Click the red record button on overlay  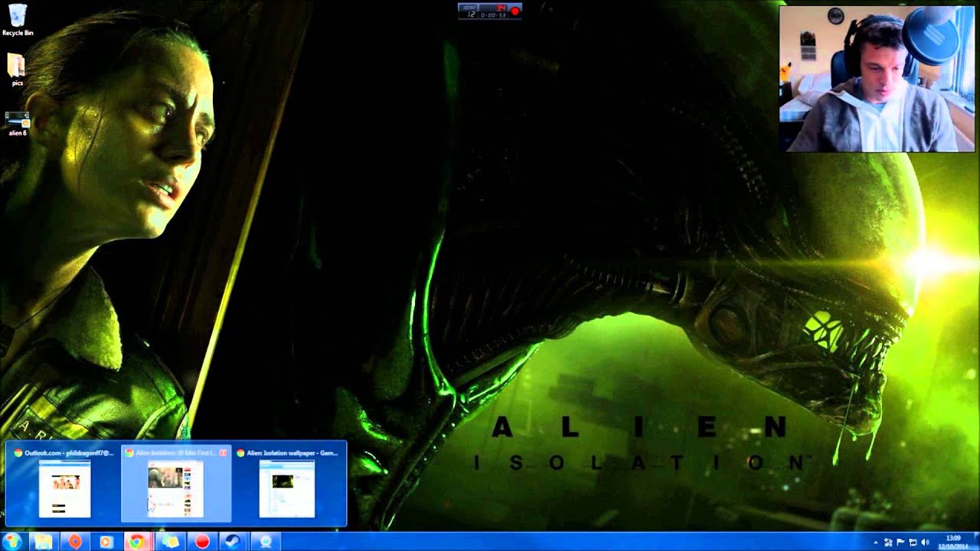coord(515,11)
